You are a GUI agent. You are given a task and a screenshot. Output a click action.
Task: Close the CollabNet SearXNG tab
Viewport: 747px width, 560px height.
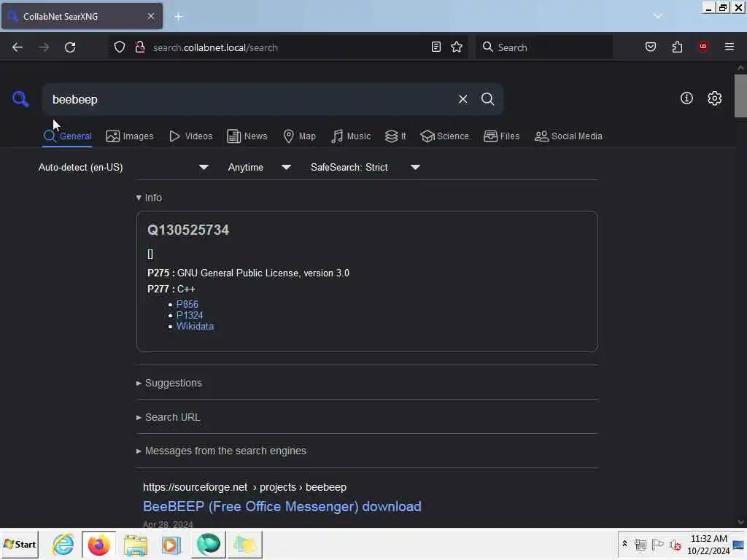(150, 16)
